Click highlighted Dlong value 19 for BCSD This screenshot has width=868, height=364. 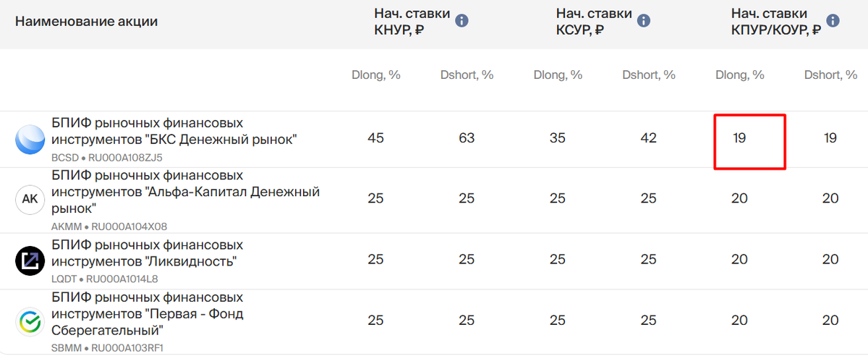[739, 137]
